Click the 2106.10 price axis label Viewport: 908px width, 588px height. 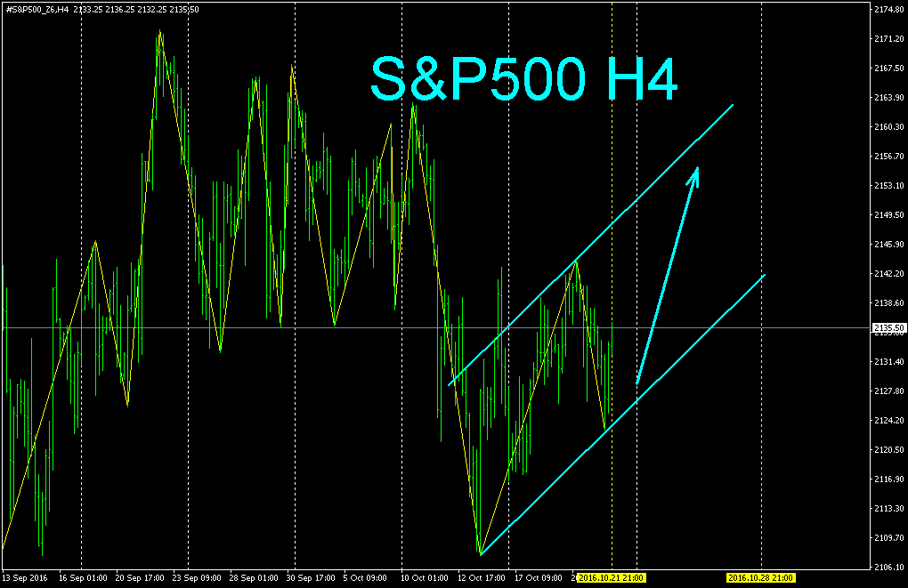pos(889,568)
